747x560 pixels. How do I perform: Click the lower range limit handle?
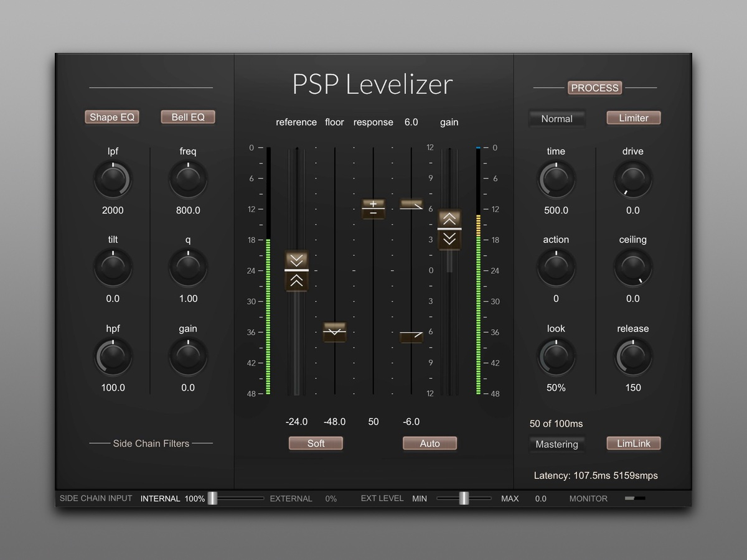(411, 337)
